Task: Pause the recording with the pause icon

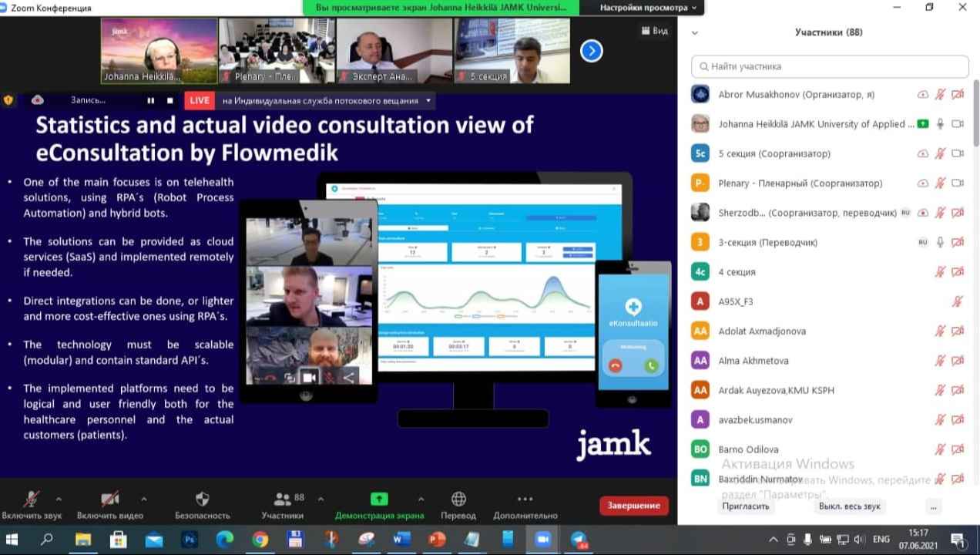Action: click(x=151, y=100)
